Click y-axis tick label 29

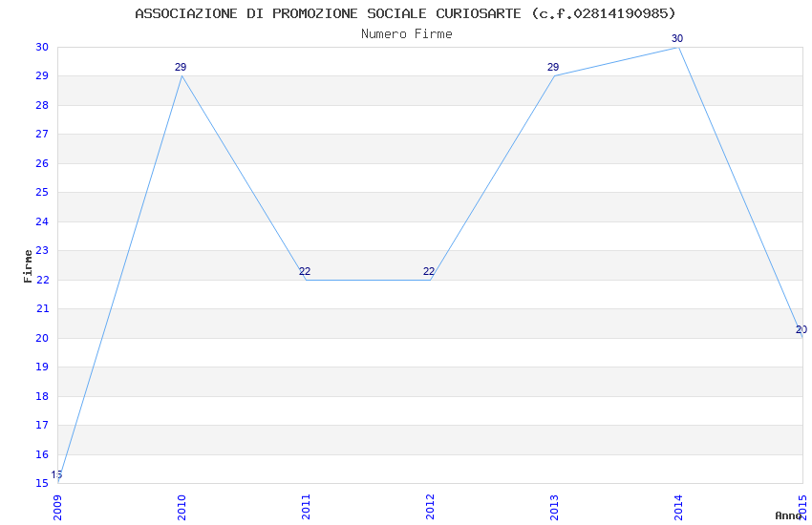pos(42,76)
